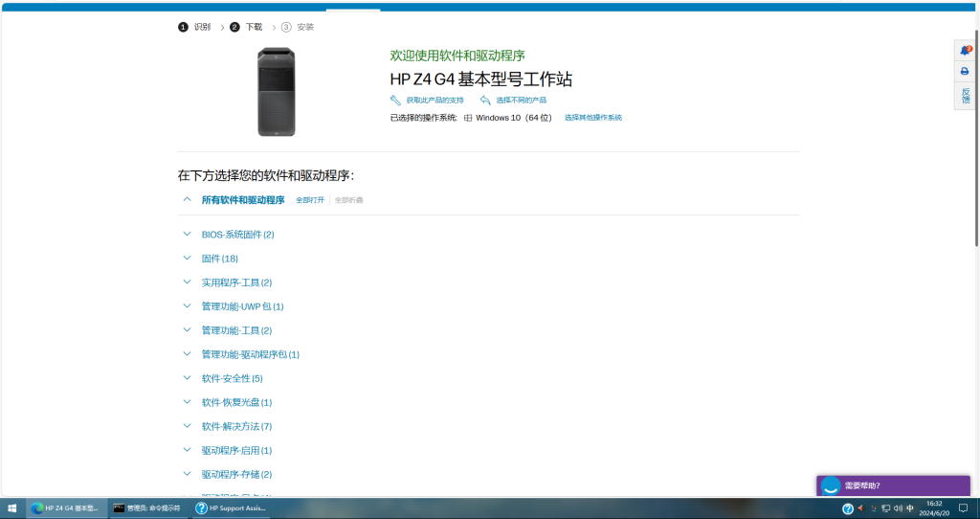This screenshot has width=980, height=519.
Task: Toggle the 中 input method indicator
Action: 910,508
